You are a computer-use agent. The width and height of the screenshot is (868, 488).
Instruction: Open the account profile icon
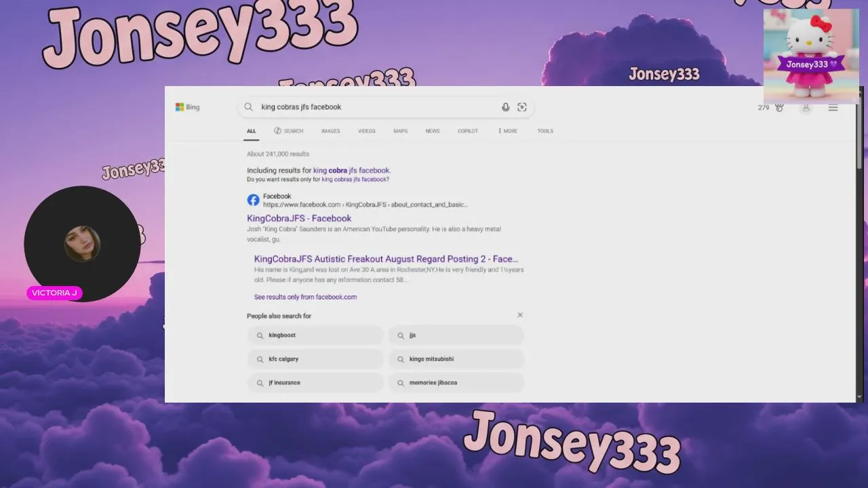(x=806, y=108)
